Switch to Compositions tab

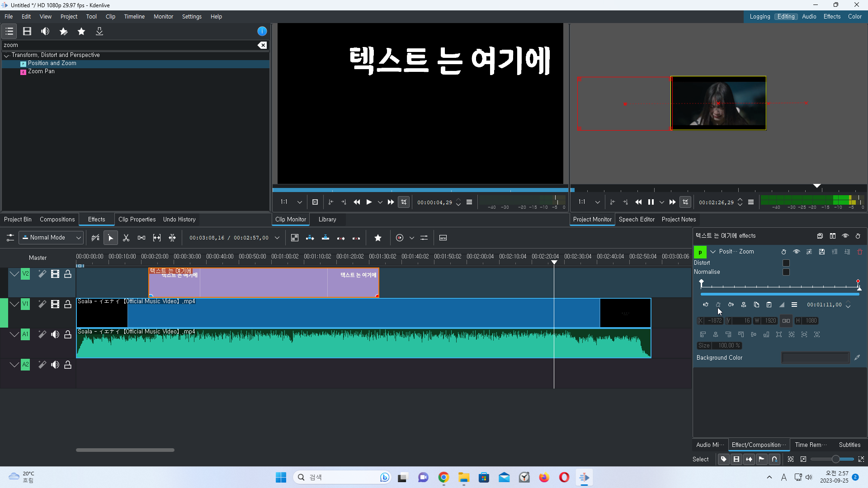pyautogui.click(x=57, y=219)
